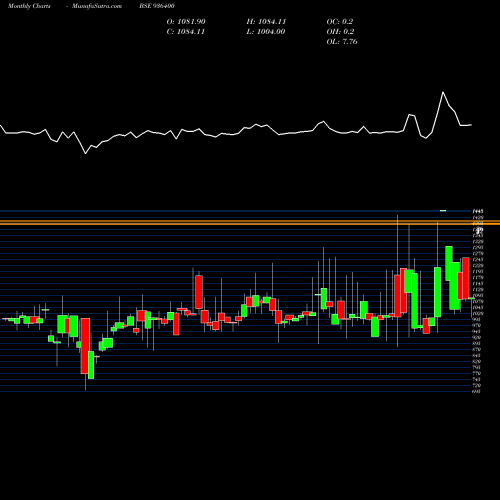Select the open value 'O: 1081.90'
500x500 pixels.
(186, 22)
